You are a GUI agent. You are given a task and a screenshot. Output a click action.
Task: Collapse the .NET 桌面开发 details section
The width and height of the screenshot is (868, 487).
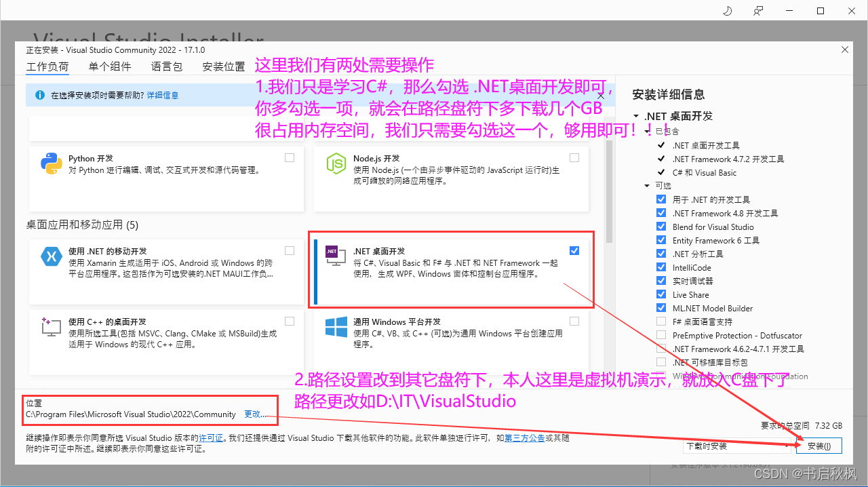point(635,116)
